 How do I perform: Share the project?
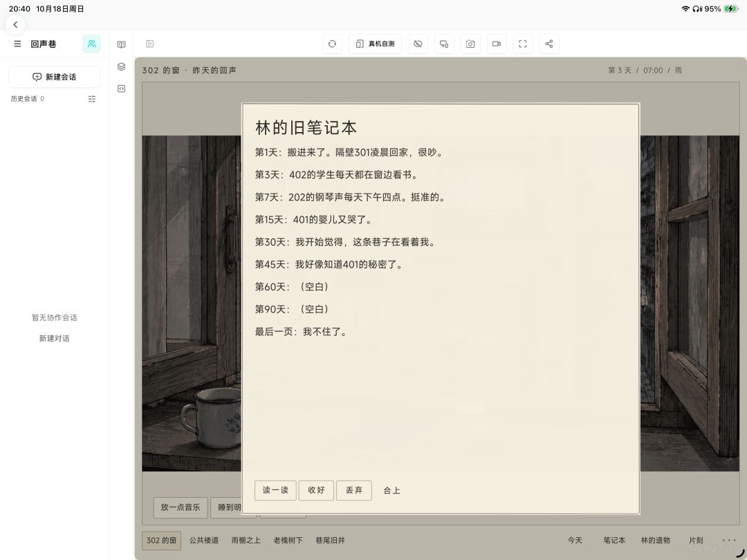[x=548, y=44]
